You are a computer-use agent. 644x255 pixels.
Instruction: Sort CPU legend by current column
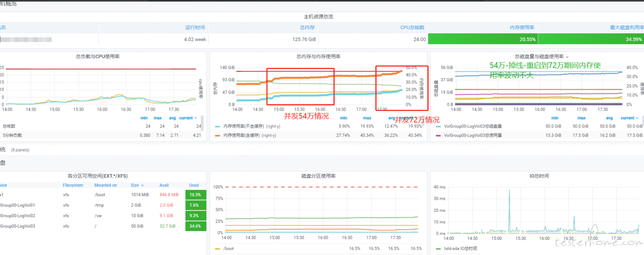pos(188,118)
